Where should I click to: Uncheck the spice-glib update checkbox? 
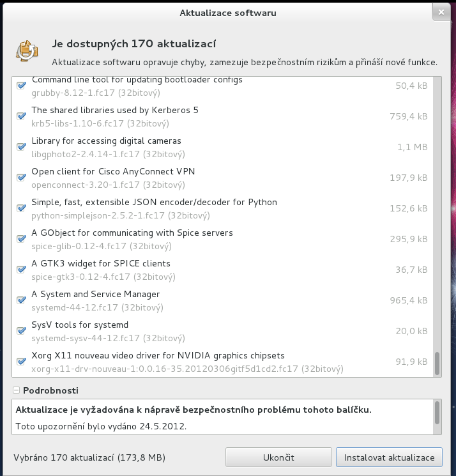(x=21, y=239)
